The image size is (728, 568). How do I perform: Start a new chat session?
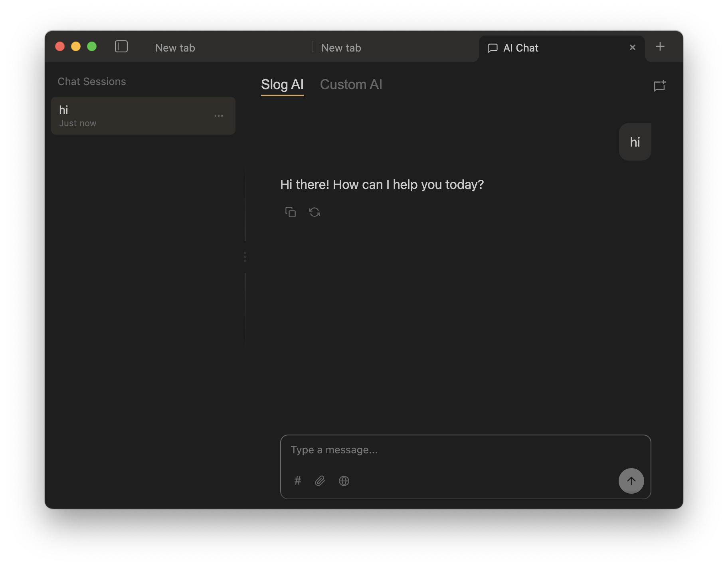click(x=659, y=85)
